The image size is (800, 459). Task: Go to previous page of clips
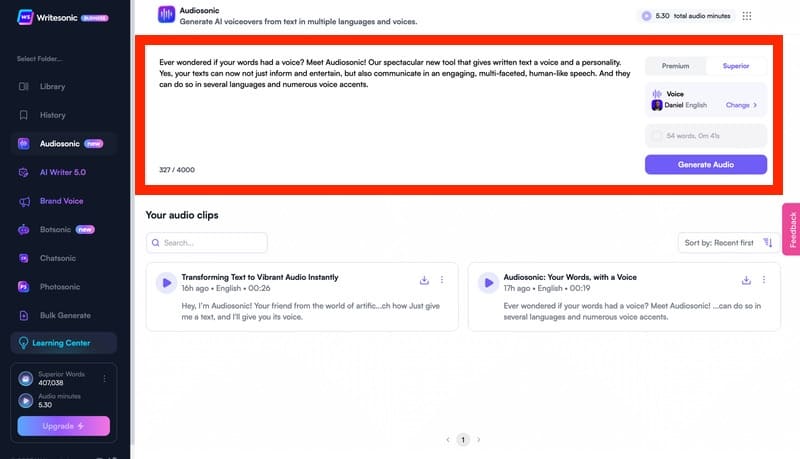[447, 440]
